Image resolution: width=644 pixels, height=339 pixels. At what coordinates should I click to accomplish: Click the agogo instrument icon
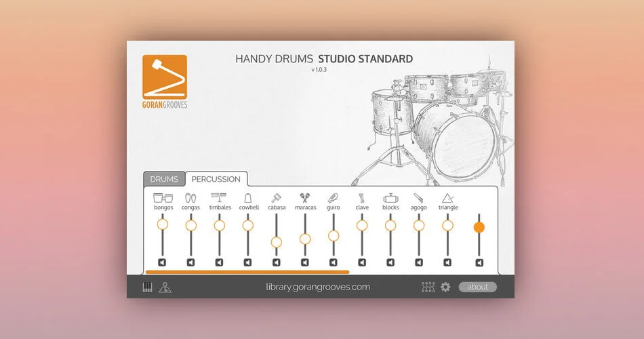(x=418, y=198)
